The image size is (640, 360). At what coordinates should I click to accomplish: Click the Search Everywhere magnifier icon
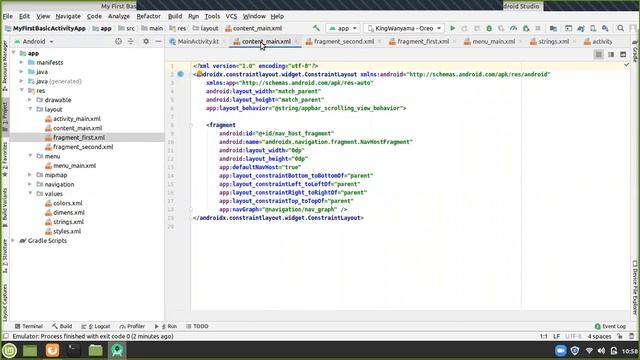coord(620,28)
